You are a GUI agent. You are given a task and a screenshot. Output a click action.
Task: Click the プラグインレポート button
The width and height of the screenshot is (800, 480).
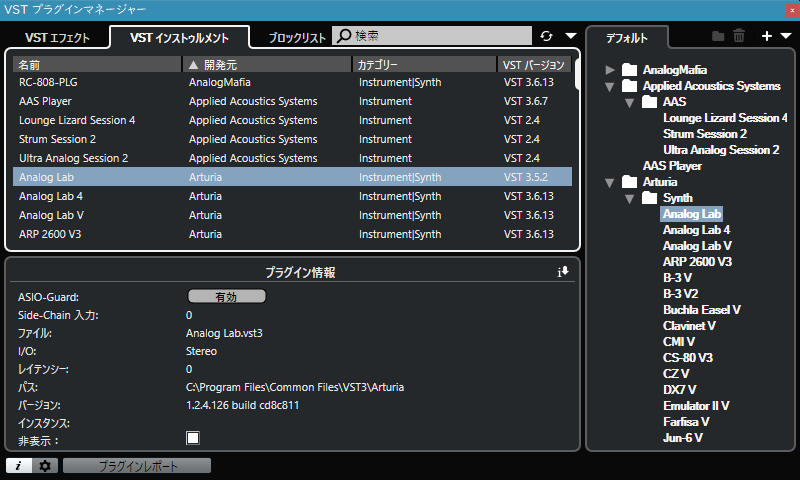coord(137,465)
